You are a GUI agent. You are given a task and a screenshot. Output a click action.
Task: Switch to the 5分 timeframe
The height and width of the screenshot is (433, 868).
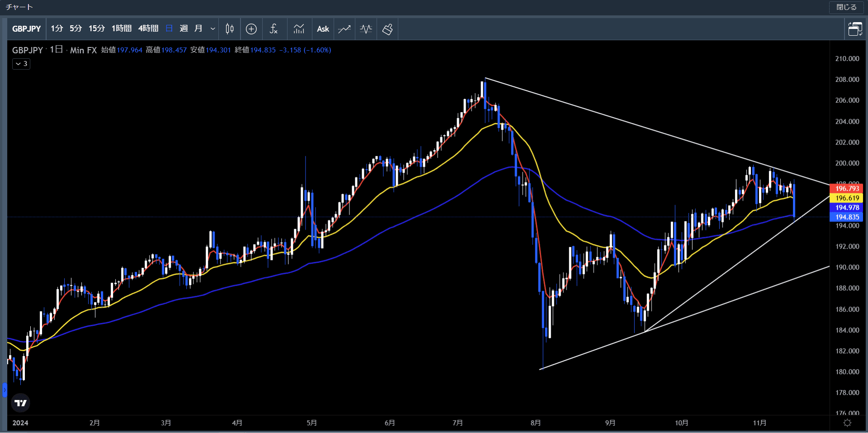pos(75,29)
